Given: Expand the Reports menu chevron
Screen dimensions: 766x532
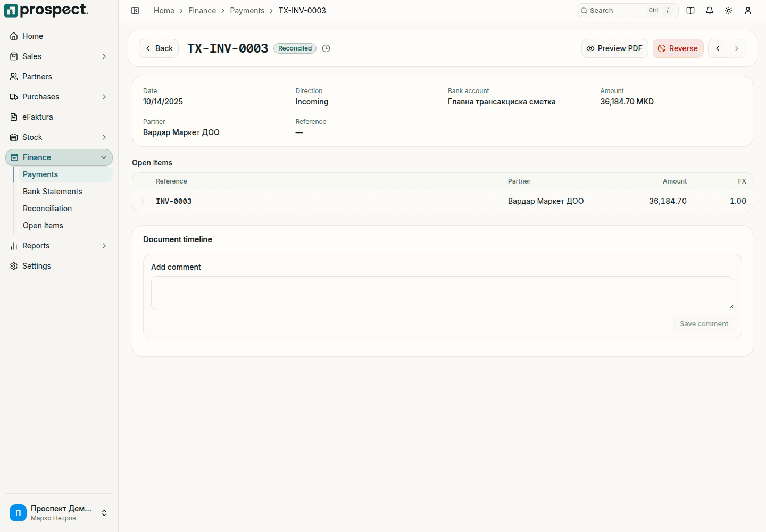Looking at the screenshot, I should 104,246.
